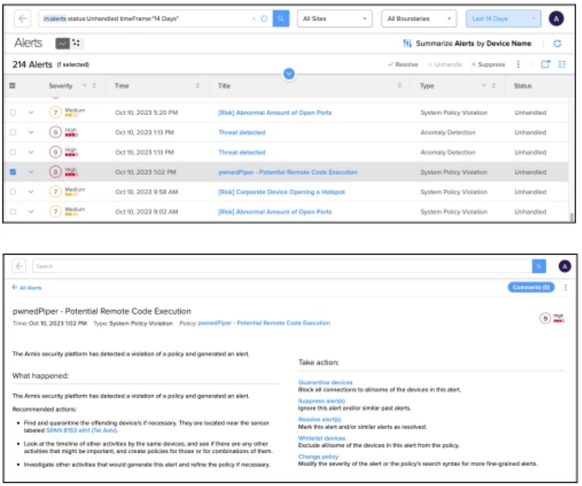Viewport: 582px width, 486px height.
Task: Switch to the line chart view icon
Action: (62, 43)
